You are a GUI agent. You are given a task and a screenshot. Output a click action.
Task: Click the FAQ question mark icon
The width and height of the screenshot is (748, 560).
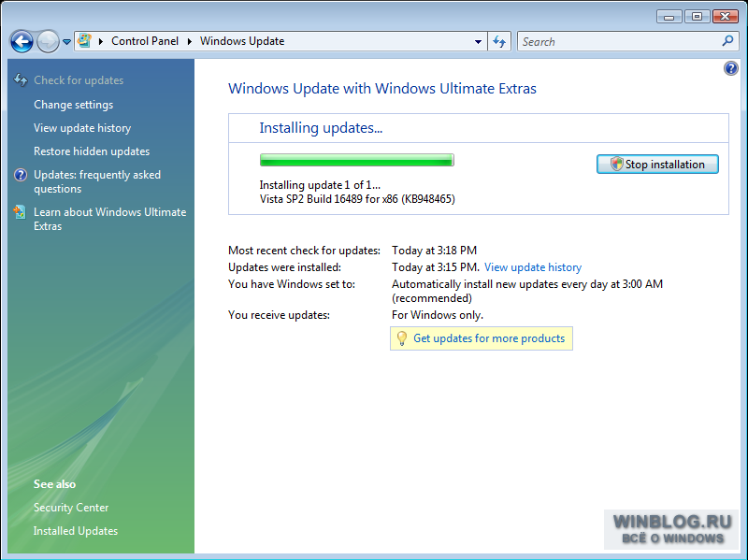(x=21, y=175)
